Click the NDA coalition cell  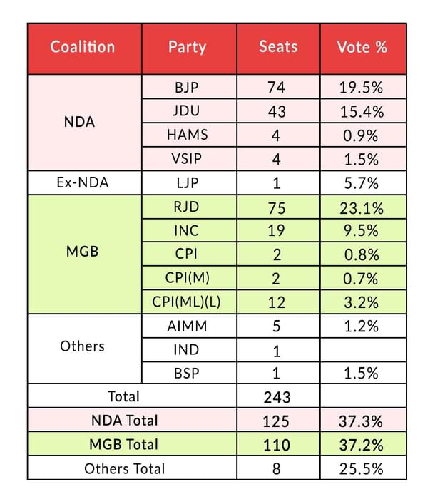coord(78,122)
